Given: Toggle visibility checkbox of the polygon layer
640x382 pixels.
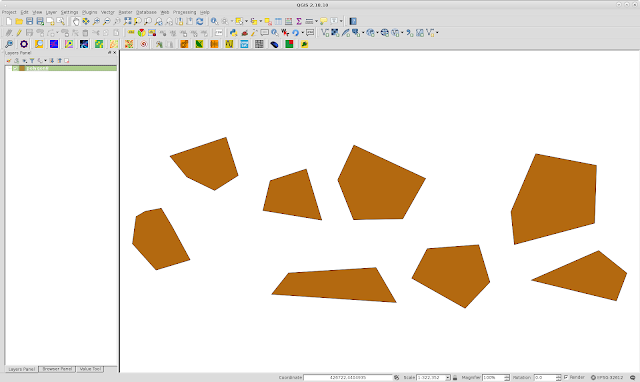Looking at the screenshot, I should 15,68.
